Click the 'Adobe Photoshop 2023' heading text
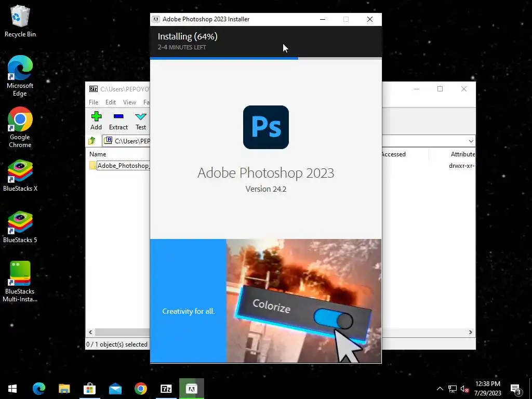The image size is (532, 399). point(265,172)
